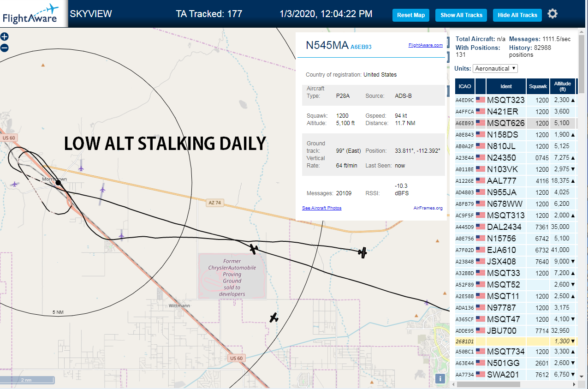
Task: Select the black aircraft icon ending the N545MA track
Action: [x=362, y=252]
